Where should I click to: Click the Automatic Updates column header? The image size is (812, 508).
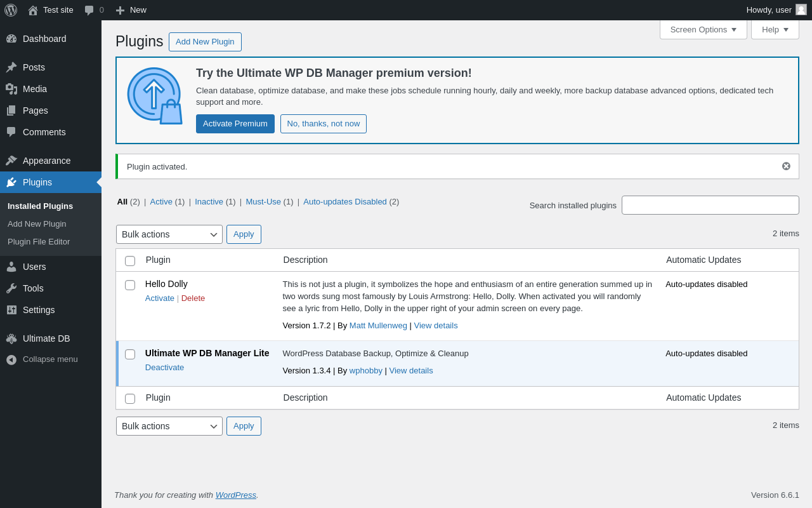click(704, 260)
